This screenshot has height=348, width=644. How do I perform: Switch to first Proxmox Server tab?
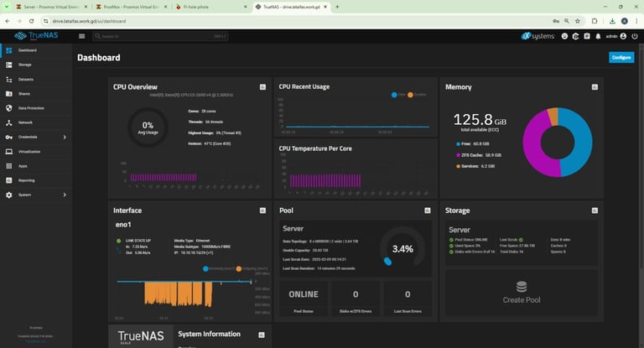coord(51,7)
